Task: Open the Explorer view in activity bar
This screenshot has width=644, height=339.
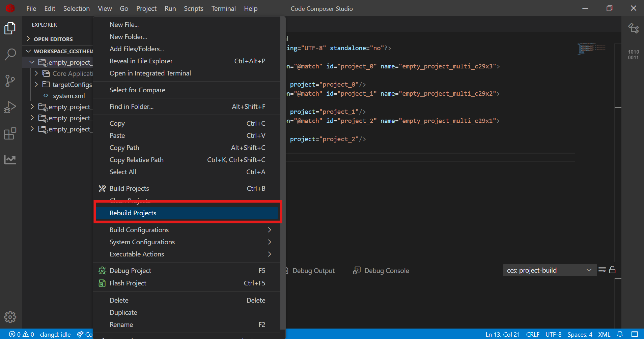Action: coord(10,28)
